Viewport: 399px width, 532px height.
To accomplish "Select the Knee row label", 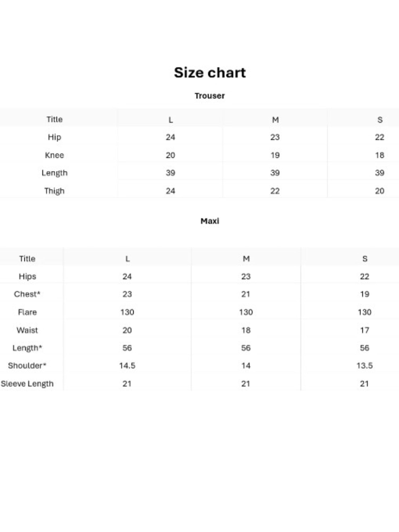I will pyautogui.click(x=54, y=155).
